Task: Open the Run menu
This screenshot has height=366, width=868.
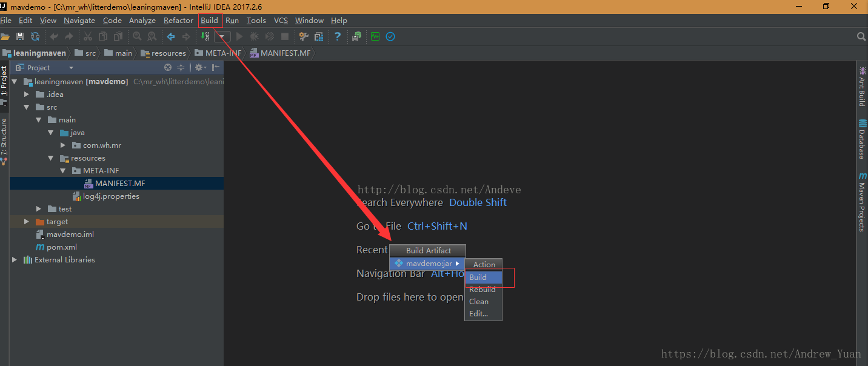Action: pyautogui.click(x=232, y=20)
